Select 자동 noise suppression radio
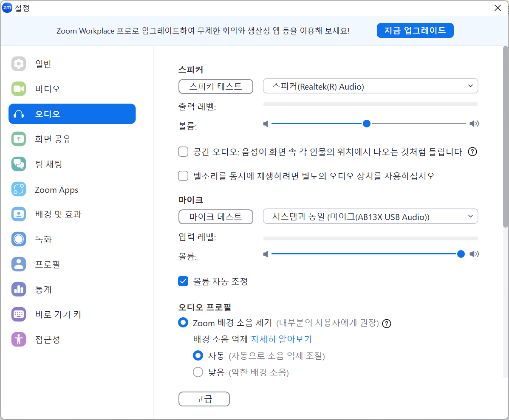This screenshot has width=509, height=420. point(198,355)
